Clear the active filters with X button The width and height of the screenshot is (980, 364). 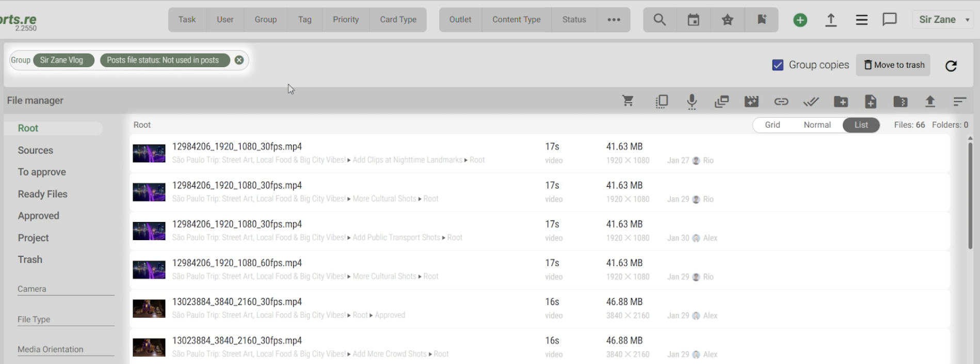pyautogui.click(x=239, y=60)
